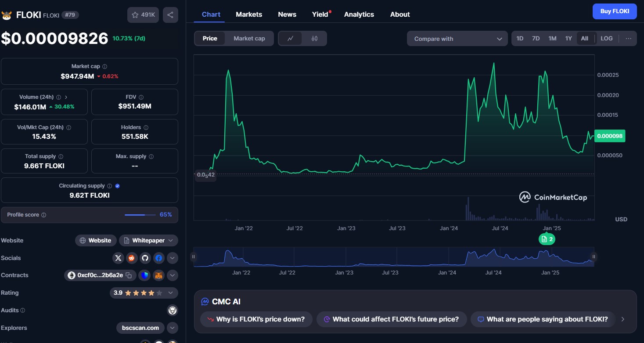Click the #79 rank badge
The image size is (644, 343).
click(70, 15)
